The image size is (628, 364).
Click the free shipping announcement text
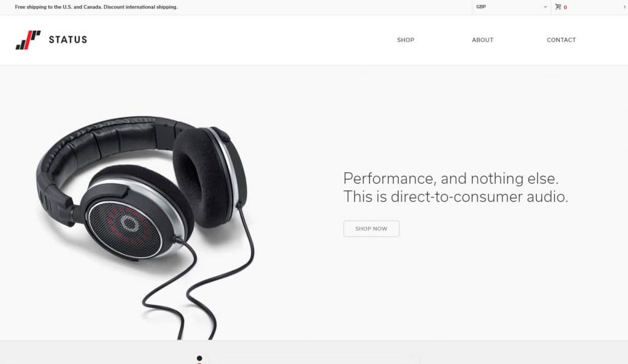click(96, 7)
